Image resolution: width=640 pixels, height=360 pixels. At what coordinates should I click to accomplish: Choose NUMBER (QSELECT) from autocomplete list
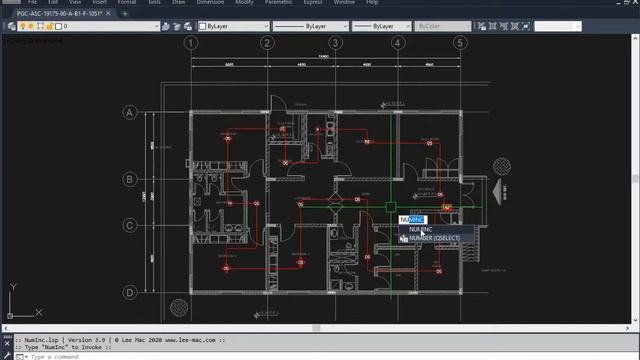pos(434,238)
